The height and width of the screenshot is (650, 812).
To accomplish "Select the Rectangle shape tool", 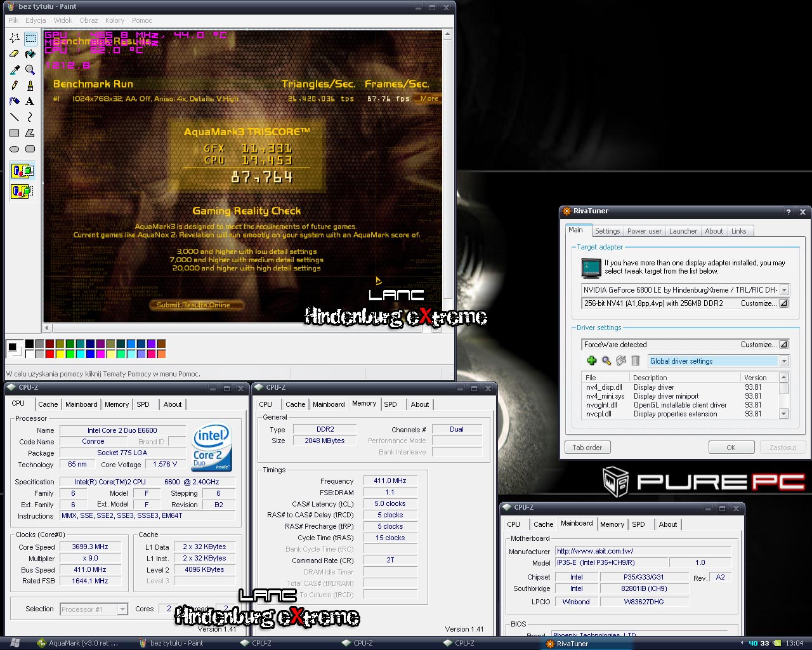I will tap(15, 133).
